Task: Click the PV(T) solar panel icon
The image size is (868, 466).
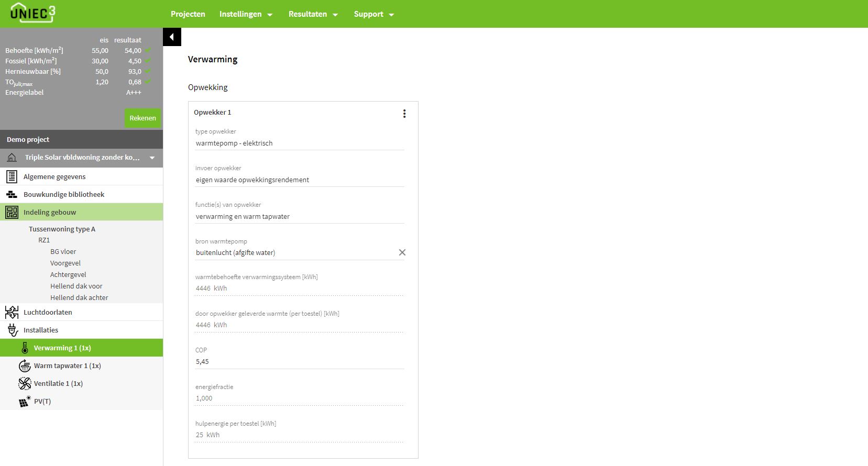Action: click(25, 402)
